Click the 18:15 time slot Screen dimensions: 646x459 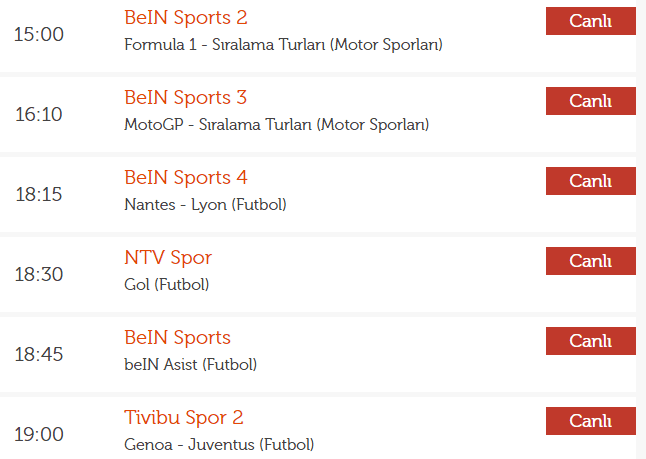39,194
